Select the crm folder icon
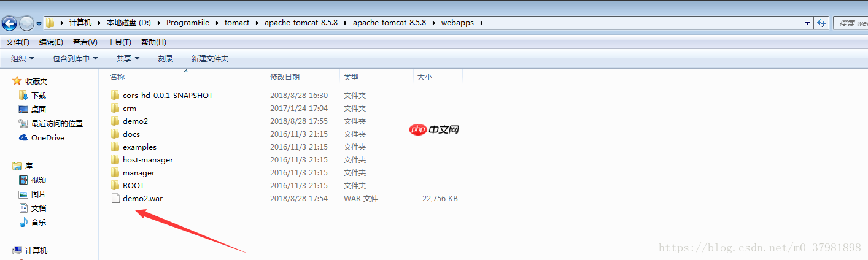 (115, 108)
